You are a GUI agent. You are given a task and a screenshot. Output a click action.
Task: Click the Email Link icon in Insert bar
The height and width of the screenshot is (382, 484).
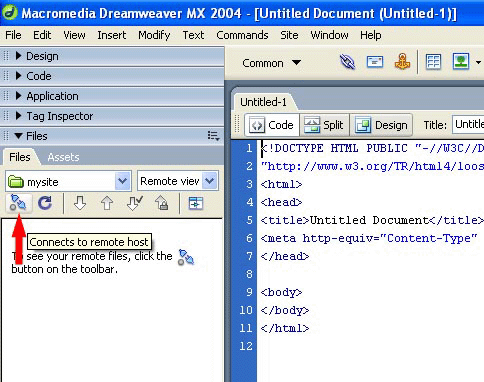(x=375, y=62)
